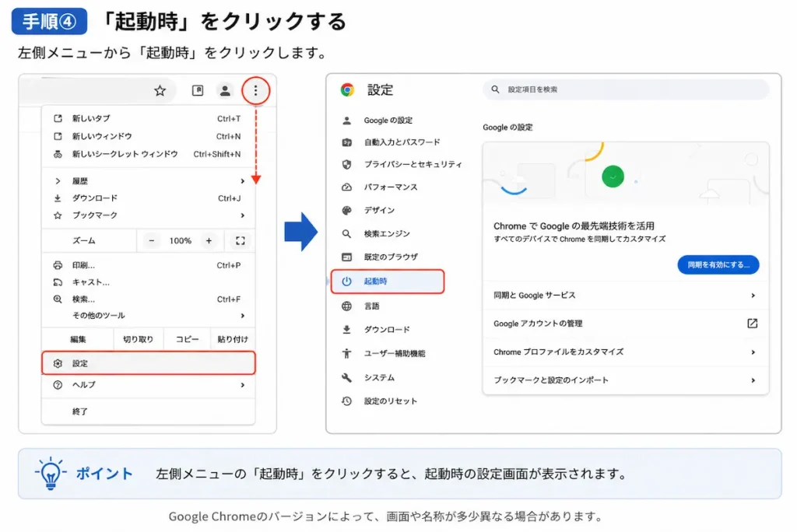Click the 切り取り button
This screenshot has width=797, height=532.
coord(139,339)
